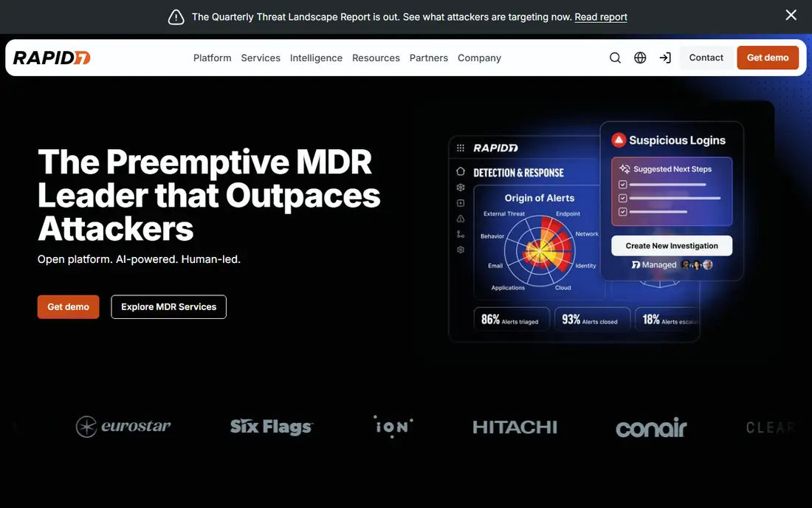Click Get demo in the navbar

[x=768, y=58]
